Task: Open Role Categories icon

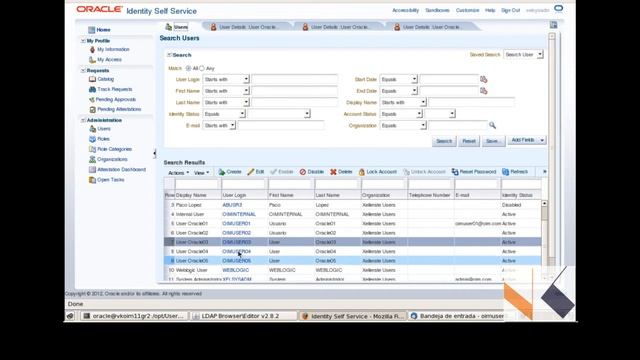Action: (x=93, y=149)
